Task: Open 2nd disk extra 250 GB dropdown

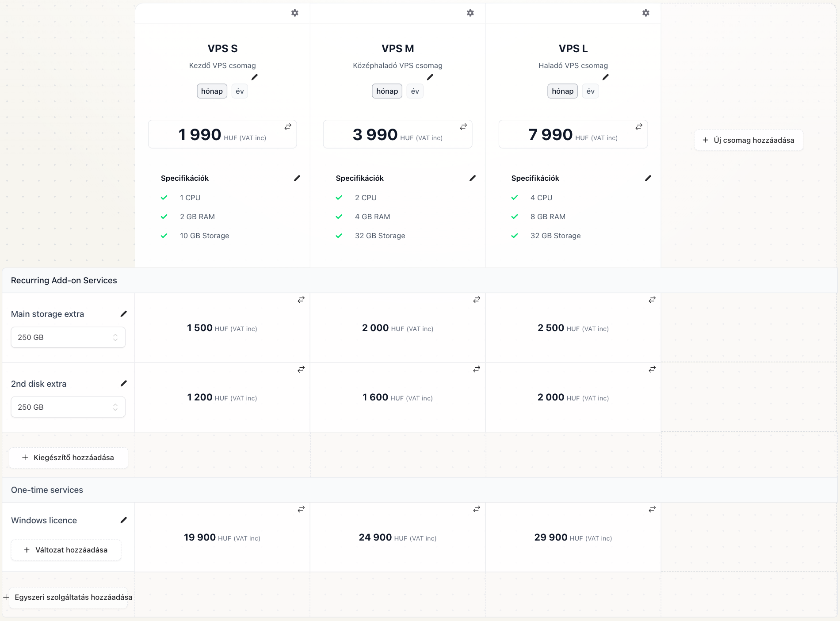Action: pos(68,407)
